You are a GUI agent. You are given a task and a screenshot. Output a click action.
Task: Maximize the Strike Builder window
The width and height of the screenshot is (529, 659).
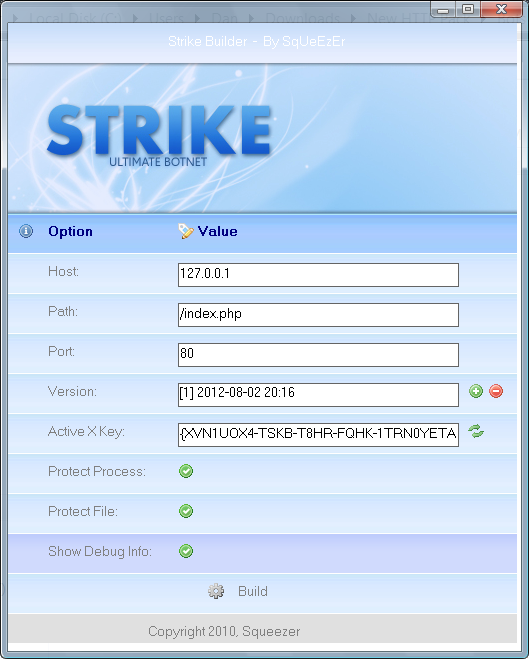tap(468, 9)
